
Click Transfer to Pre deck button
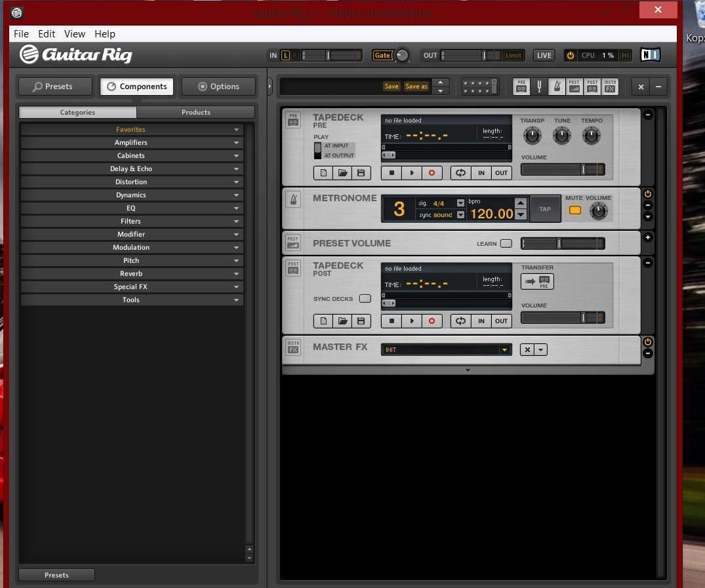537,281
